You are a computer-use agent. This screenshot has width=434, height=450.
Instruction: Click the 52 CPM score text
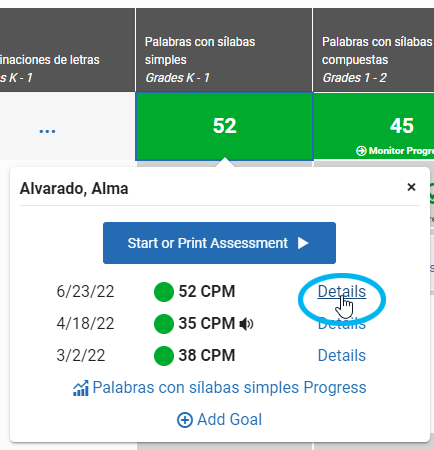tap(207, 291)
